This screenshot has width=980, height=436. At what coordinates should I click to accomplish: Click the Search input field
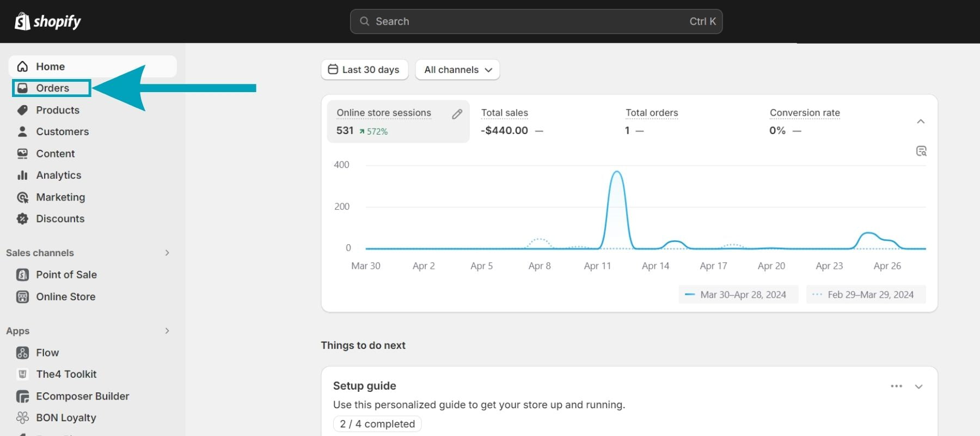[536, 21]
